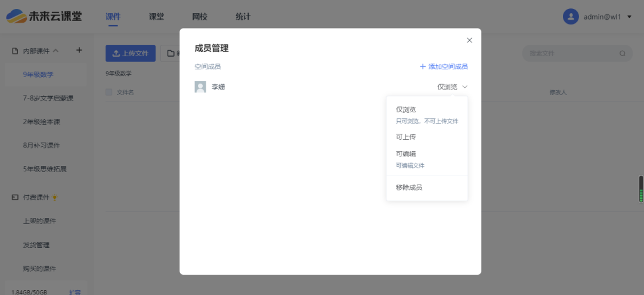Click 李珊's member avatar
The width and height of the screenshot is (644, 295).
click(200, 87)
